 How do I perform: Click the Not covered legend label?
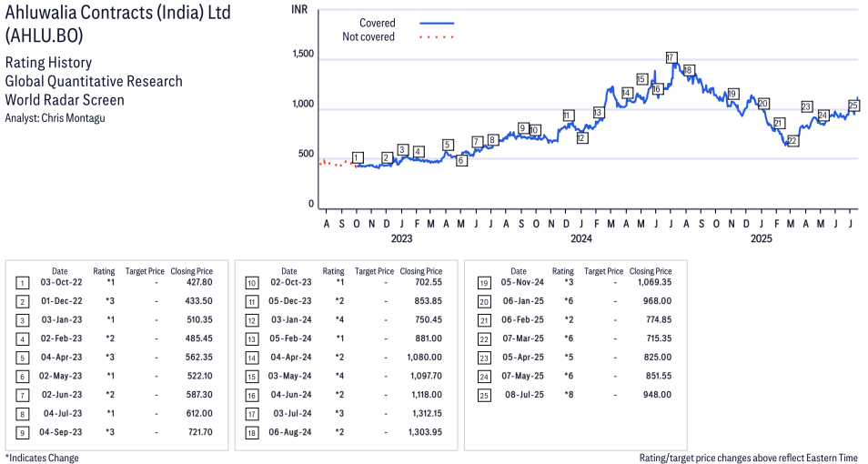(x=368, y=37)
